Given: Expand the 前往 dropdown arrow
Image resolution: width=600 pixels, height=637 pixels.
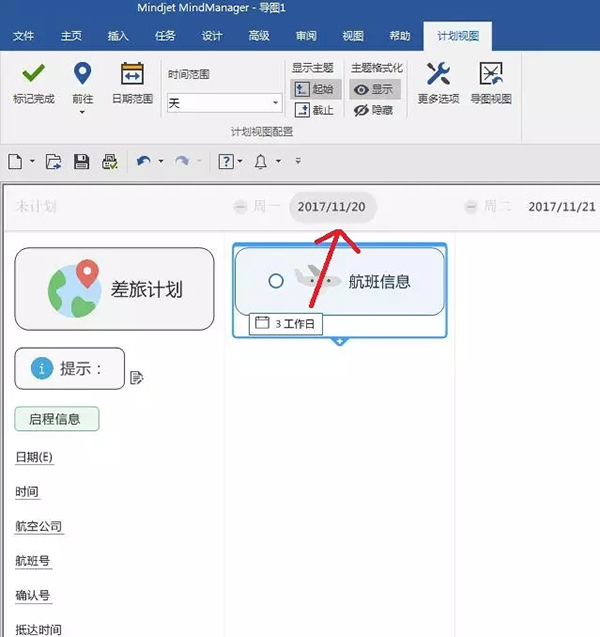Looking at the screenshot, I should click(x=82, y=112).
